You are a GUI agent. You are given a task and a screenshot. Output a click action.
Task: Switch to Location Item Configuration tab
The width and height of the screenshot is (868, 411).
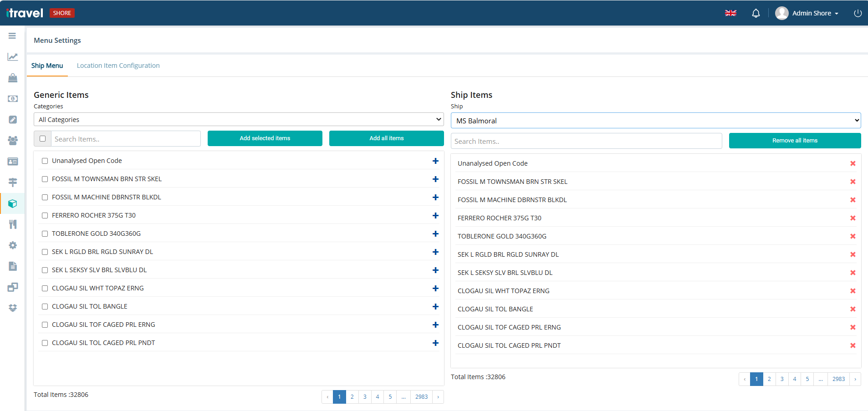[118, 66]
